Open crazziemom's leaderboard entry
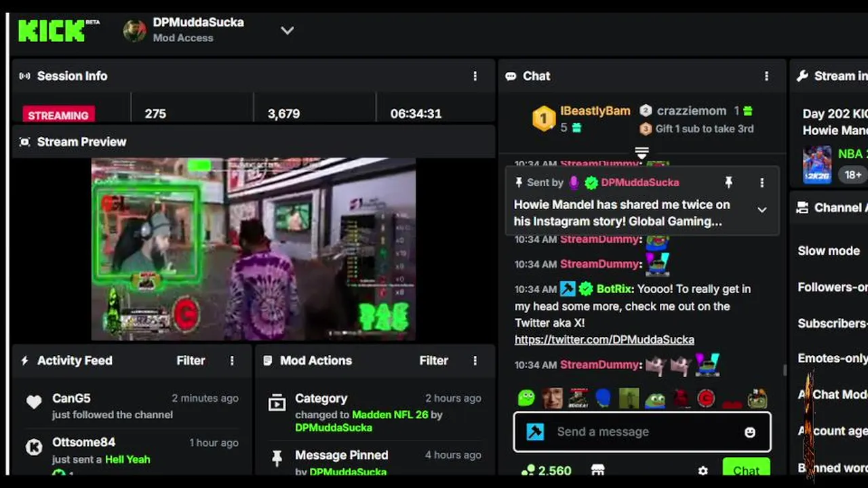Screen dimensions: 868x488 click(691, 110)
